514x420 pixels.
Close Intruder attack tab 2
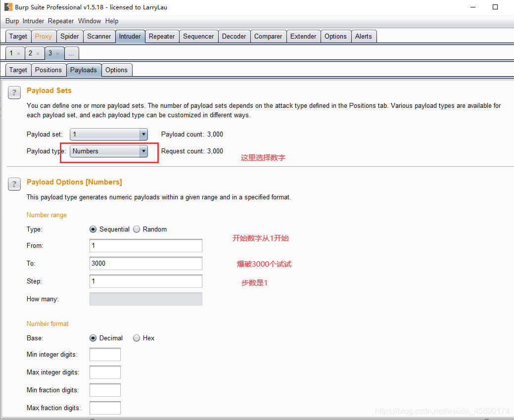coord(38,53)
